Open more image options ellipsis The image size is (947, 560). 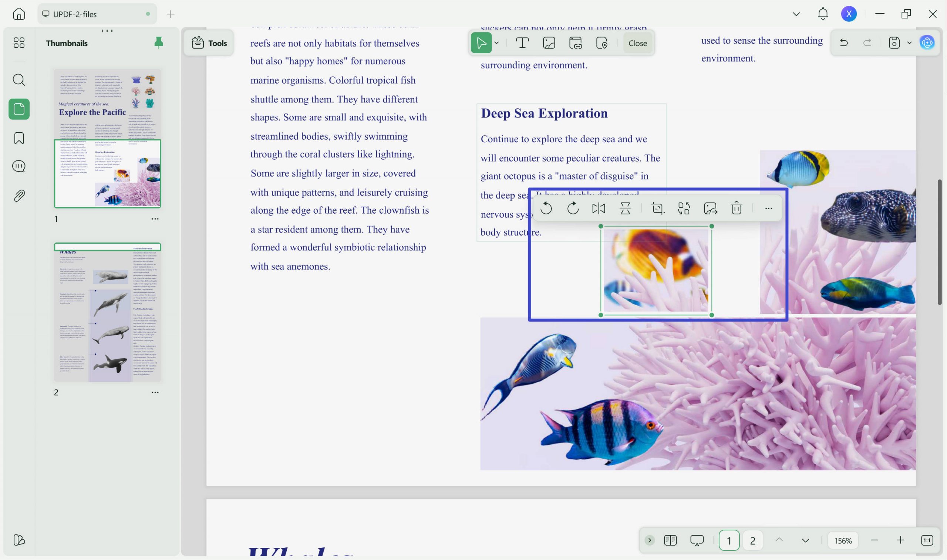(768, 208)
